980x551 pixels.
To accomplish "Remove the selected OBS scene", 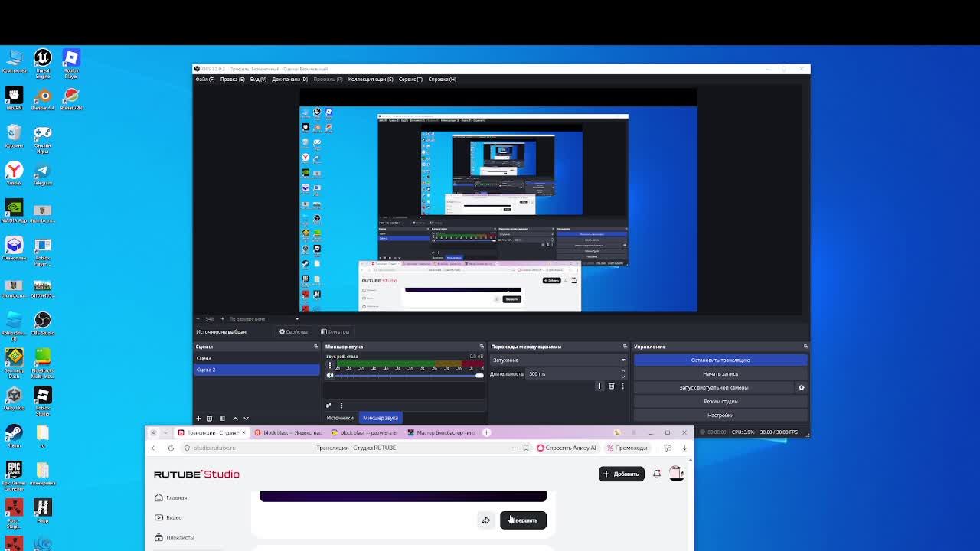I will pos(209,419).
